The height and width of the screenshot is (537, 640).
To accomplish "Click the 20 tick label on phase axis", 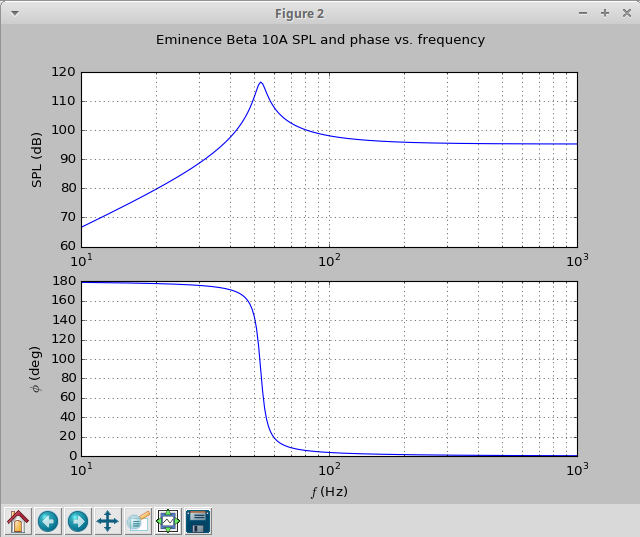I will (x=68, y=436).
